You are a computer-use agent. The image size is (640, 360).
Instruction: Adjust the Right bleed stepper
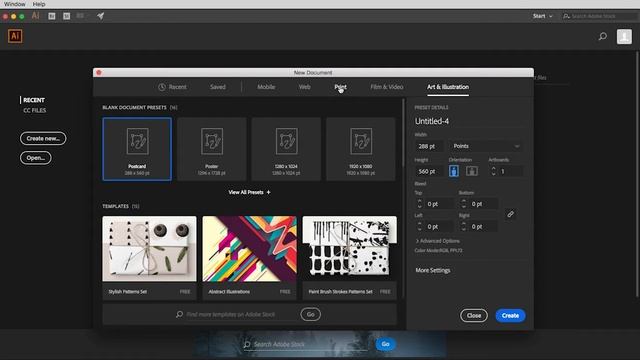coord(464,226)
